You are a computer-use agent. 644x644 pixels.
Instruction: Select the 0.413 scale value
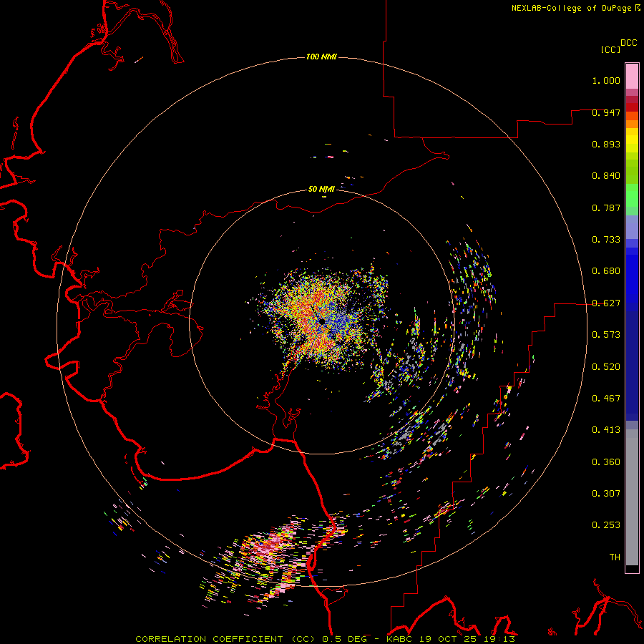[x=606, y=430]
